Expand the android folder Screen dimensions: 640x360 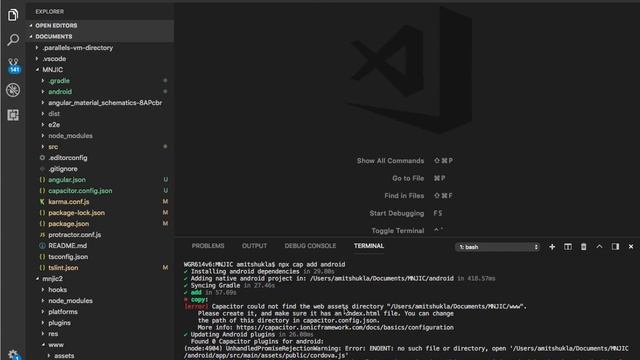click(100, 92)
